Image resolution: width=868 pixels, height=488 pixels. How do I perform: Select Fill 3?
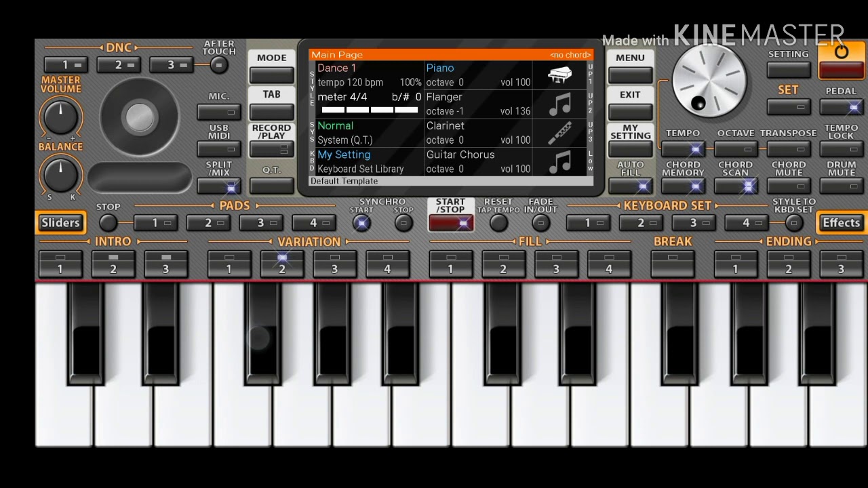click(x=556, y=264)
